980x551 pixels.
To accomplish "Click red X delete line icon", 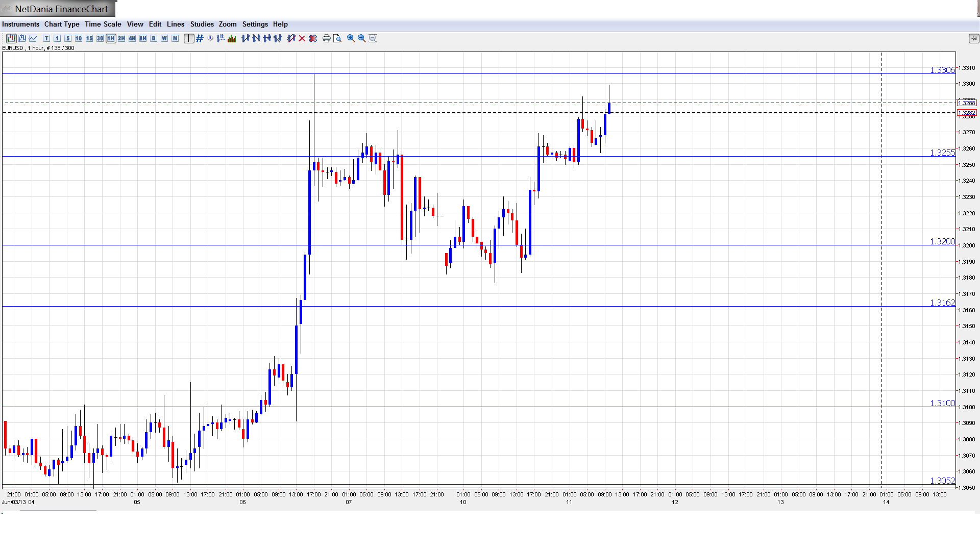I will [x=302, y=38].
